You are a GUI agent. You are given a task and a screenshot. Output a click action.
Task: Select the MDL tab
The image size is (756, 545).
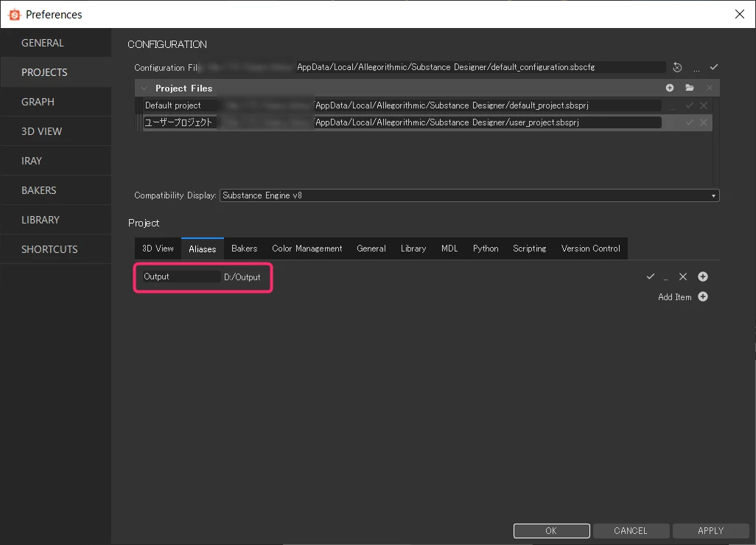(449, 249)
